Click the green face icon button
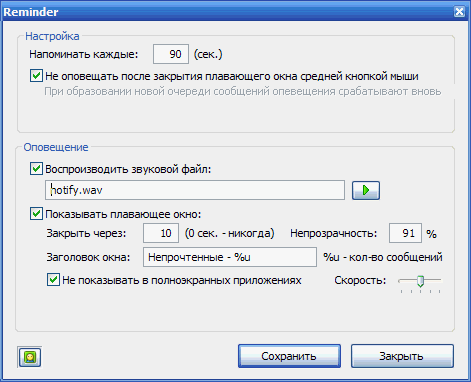Image resolution: width=471 pixels, height=382 pixels. pyautogui.click(x=30, y=357)
